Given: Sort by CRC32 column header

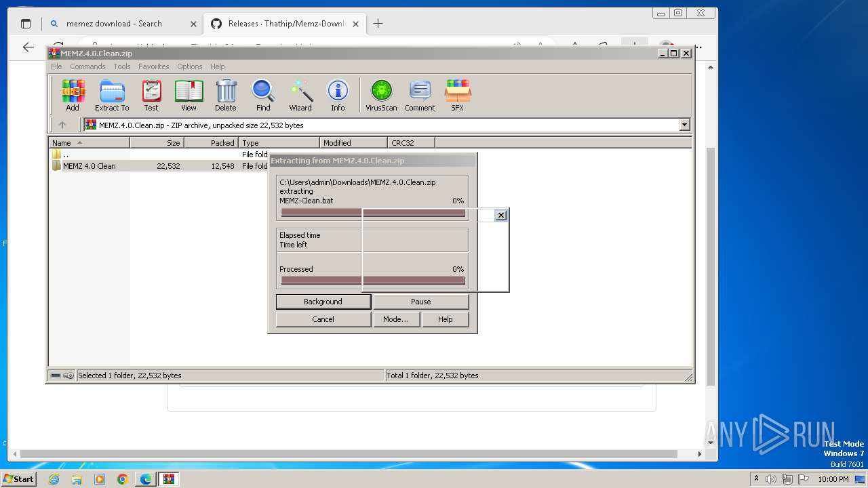Looking at the screenshot, I should 411,142.
